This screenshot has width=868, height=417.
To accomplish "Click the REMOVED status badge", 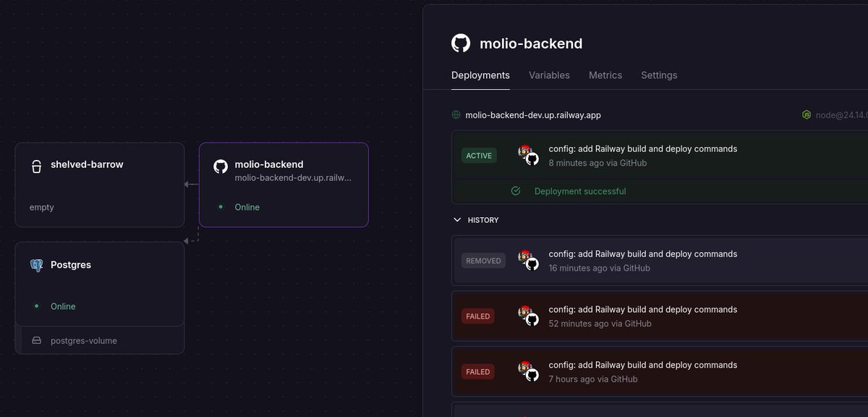I will [x=483, y=261].
